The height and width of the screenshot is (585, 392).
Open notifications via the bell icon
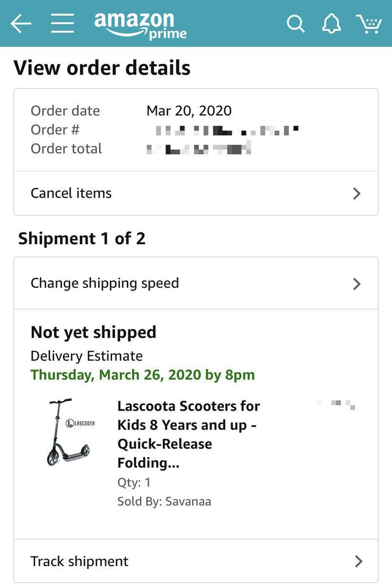point(332,23)
